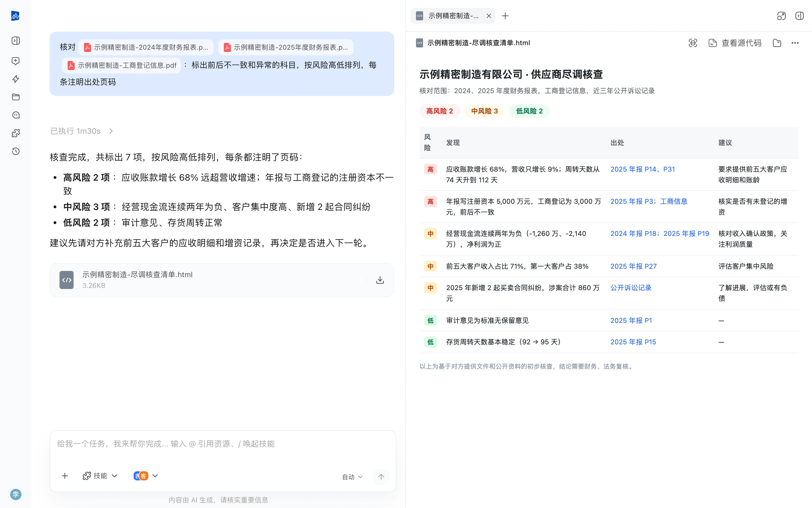
Task: Open the chat assistant face icon
Action: (16, 115)
